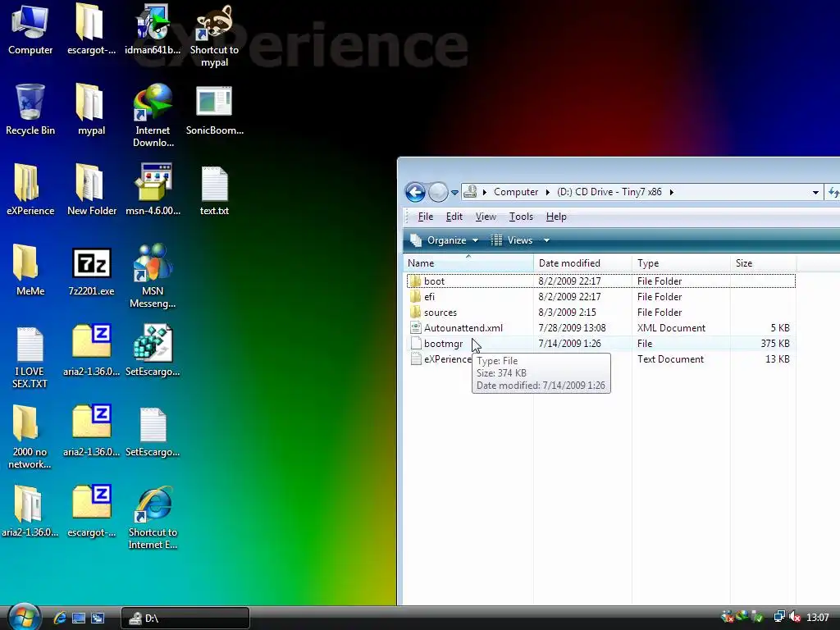Click the Back arrow in Explorer
Viewport: 840px width, 630px height.
[415, 192]
